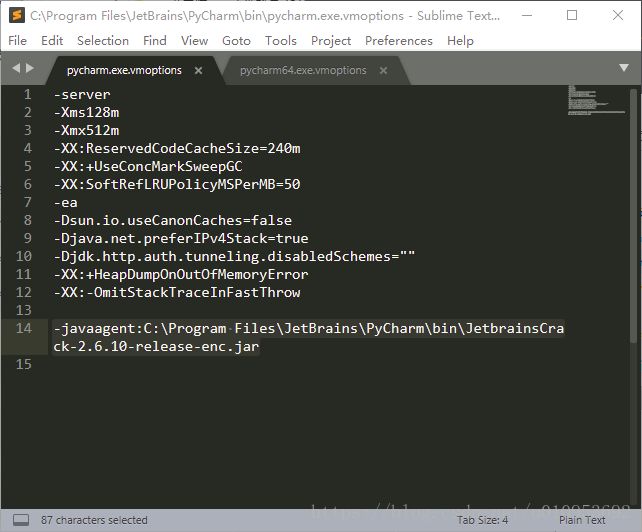Switch to pycharm64.exe.vmoptions tab
Screen dimensions: 642x532
(303, 70)
